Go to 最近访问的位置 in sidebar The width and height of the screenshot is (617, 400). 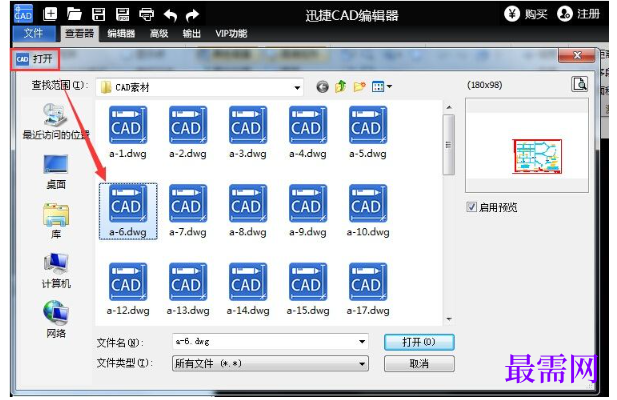coord(56,122)
